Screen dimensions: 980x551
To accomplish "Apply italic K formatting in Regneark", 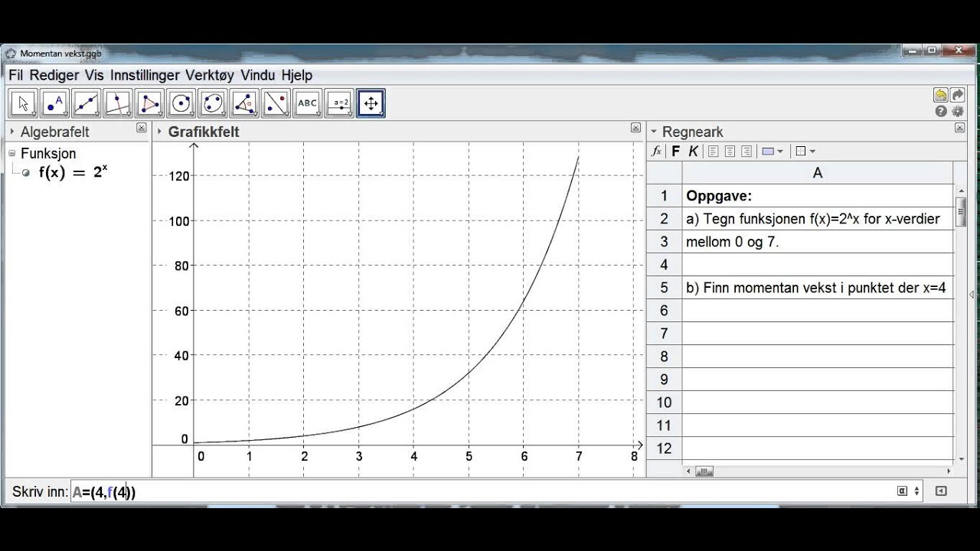I will 693,152.
